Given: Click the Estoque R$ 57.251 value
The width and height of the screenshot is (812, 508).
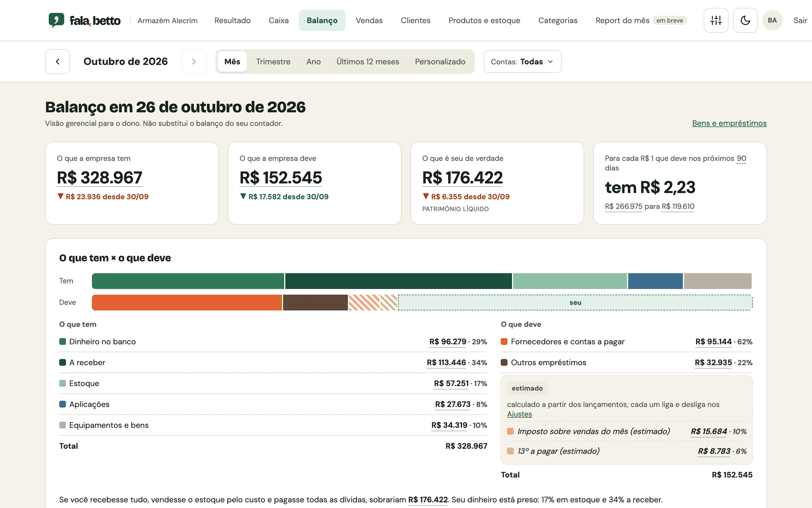Looking at the screenshot, I should 451,383.
